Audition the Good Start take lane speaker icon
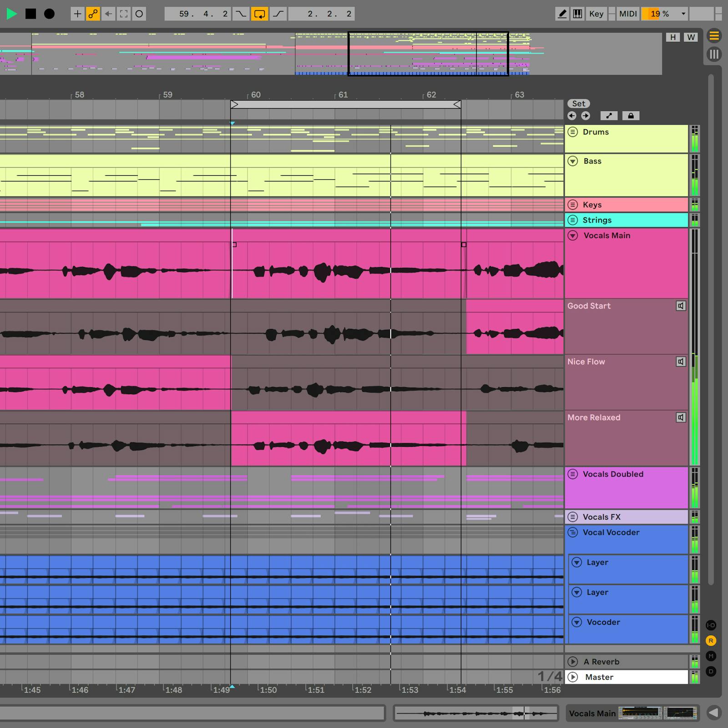This screenshot has width=728, height=728. point(681,306)
